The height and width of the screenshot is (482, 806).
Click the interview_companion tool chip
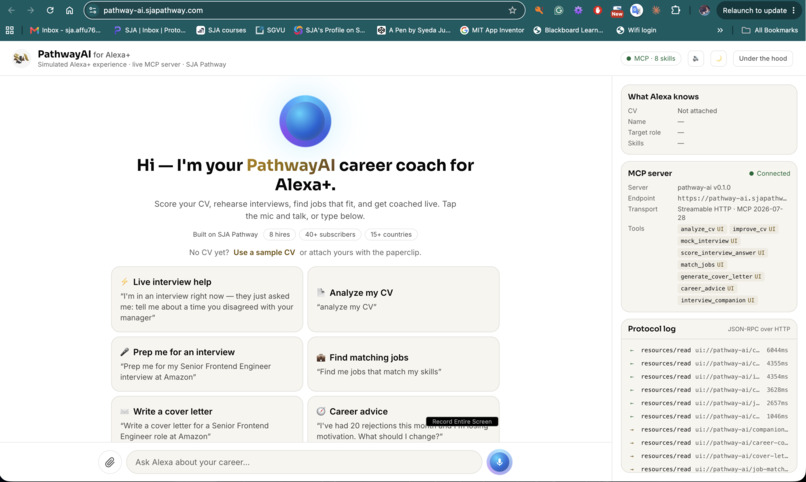pos(717,300)
